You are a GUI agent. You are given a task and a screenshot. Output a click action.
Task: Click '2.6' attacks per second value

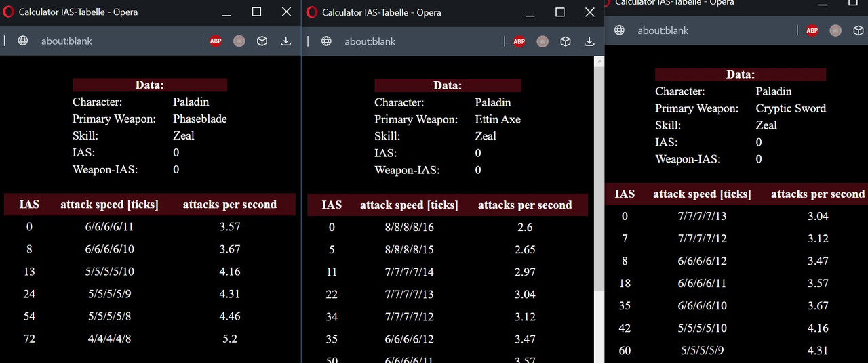click(525, 228)
